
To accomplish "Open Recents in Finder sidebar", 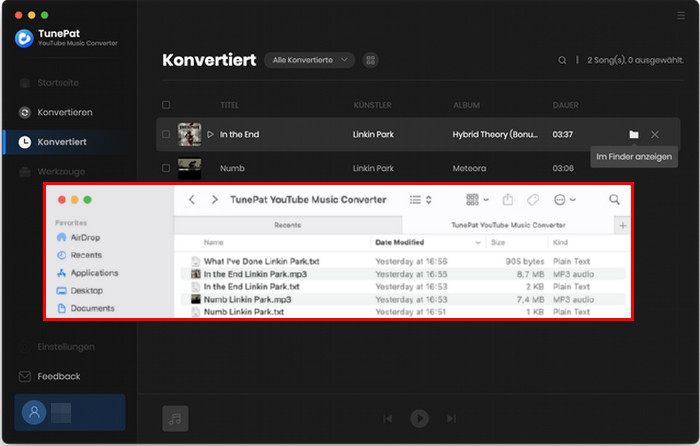I will [x=79, y=255].
